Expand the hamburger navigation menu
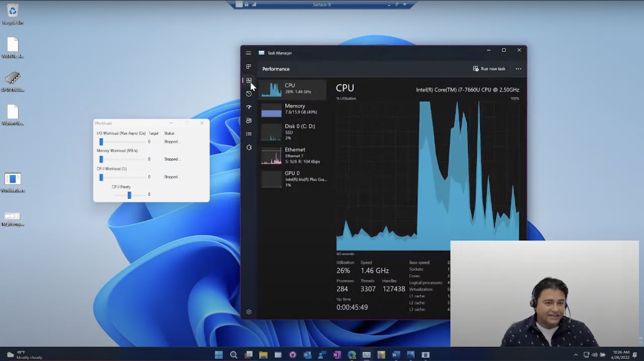Image resolution: width=644 pixels, height=361 pixels. coord(248,53)
